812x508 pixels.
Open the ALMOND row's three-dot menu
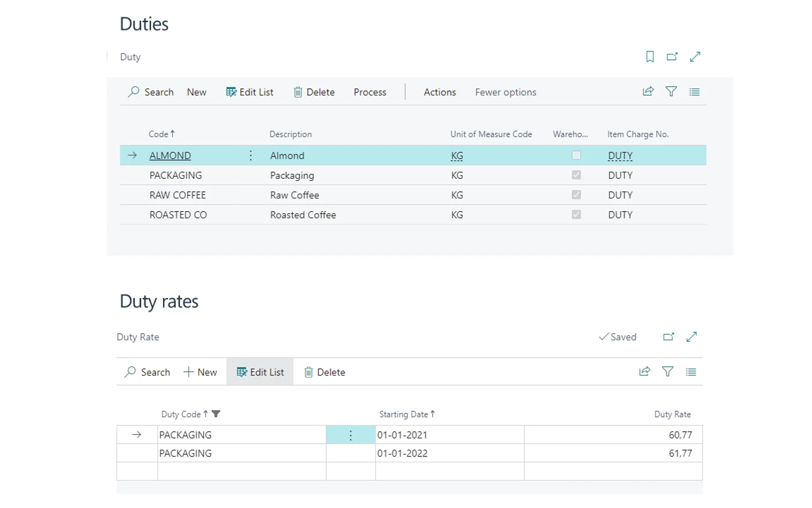(x=251, y=155)
